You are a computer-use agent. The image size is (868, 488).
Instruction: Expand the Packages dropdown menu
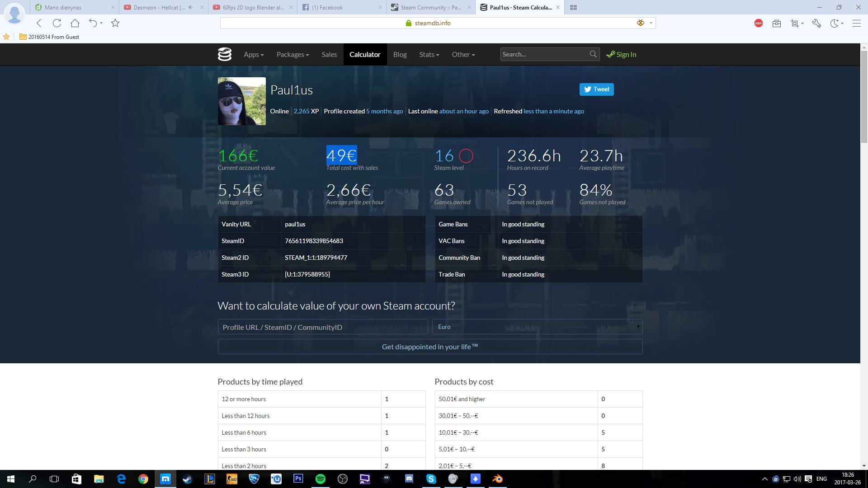coord(292,54)
